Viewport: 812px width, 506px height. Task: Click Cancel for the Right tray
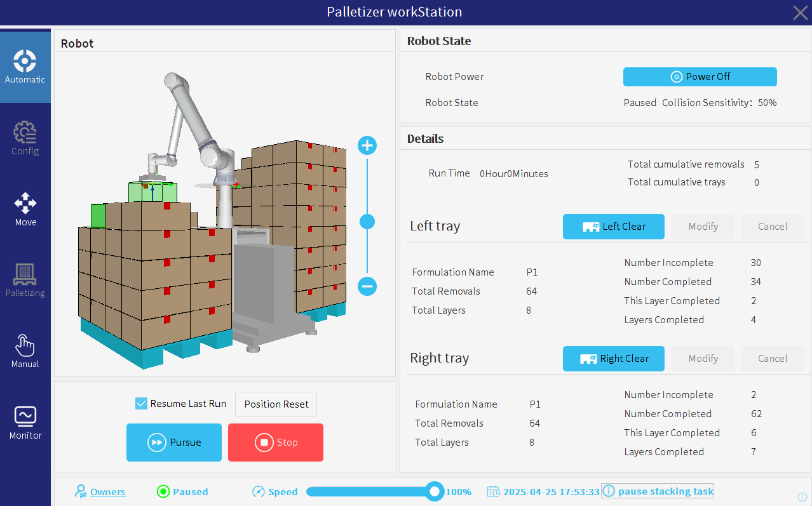[x=773, y=359]
